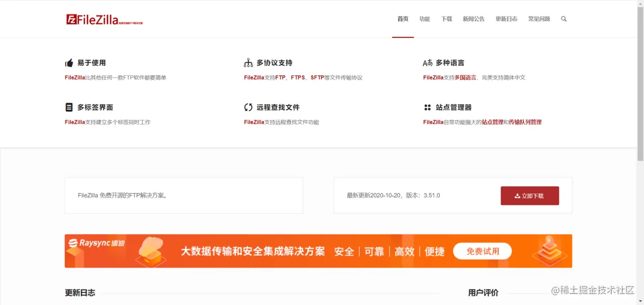Select the 易于使用 thumbs-up icon
This screenshot has height=305, width=644.
(x=68, y=62)
